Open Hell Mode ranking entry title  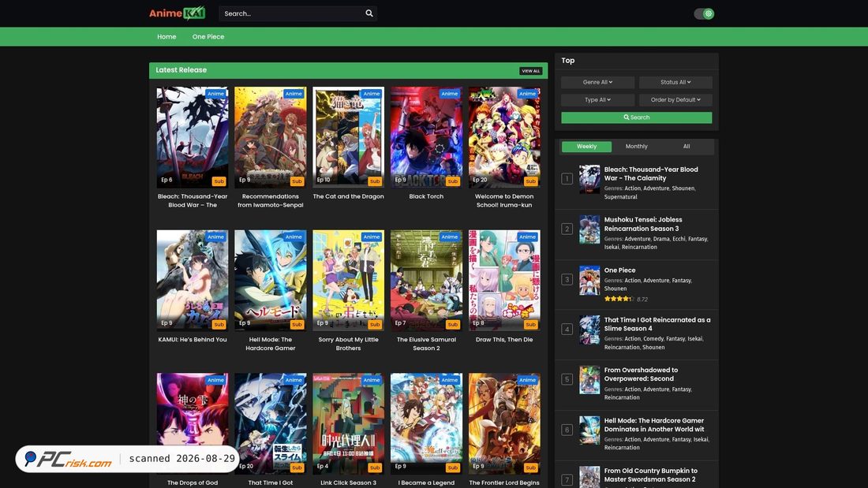[654, 425]
